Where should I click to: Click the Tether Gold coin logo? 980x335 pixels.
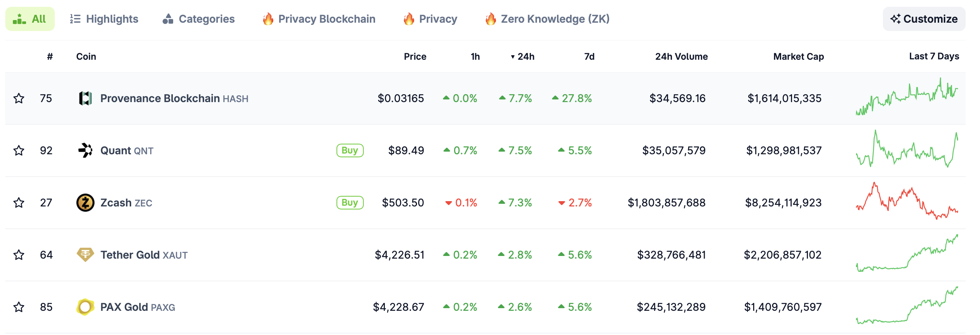coord(85,254)
